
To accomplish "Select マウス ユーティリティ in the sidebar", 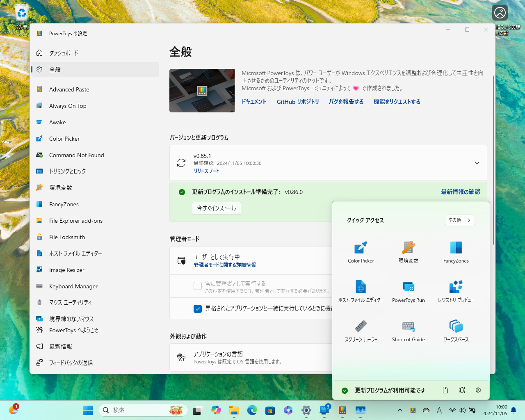I will [x=95, y=303].
